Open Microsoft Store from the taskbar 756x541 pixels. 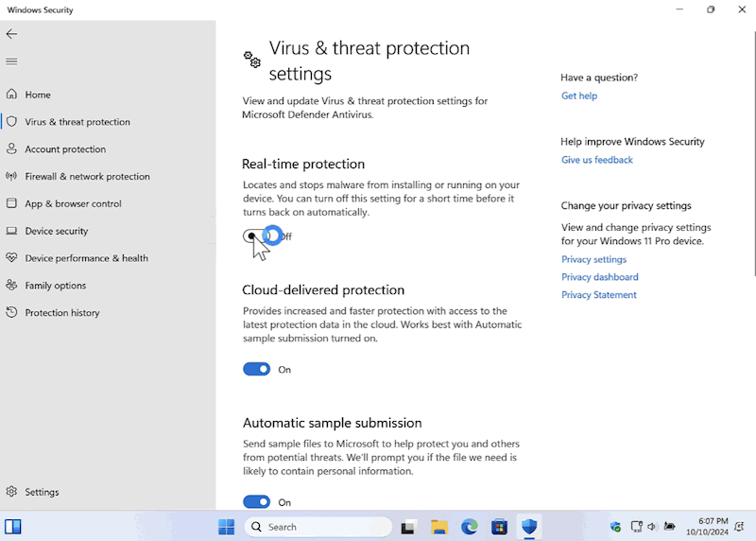[x=500, y=527]
